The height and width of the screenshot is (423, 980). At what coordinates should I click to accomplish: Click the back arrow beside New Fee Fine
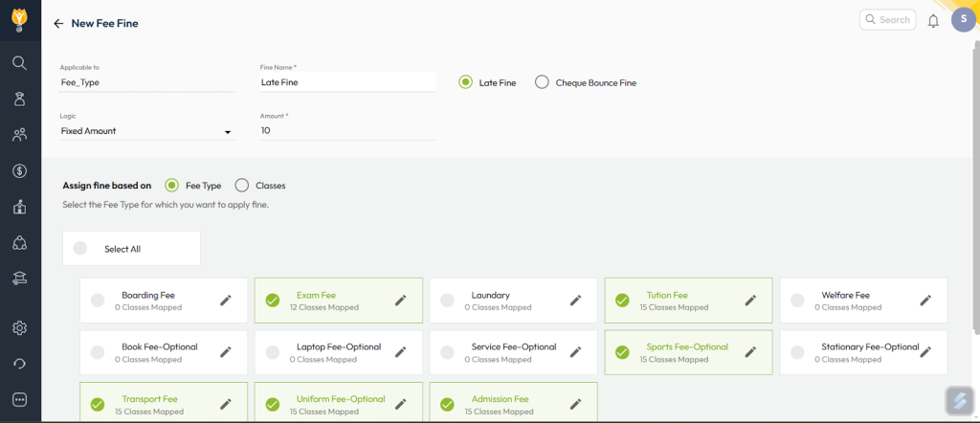pos(58,23)
